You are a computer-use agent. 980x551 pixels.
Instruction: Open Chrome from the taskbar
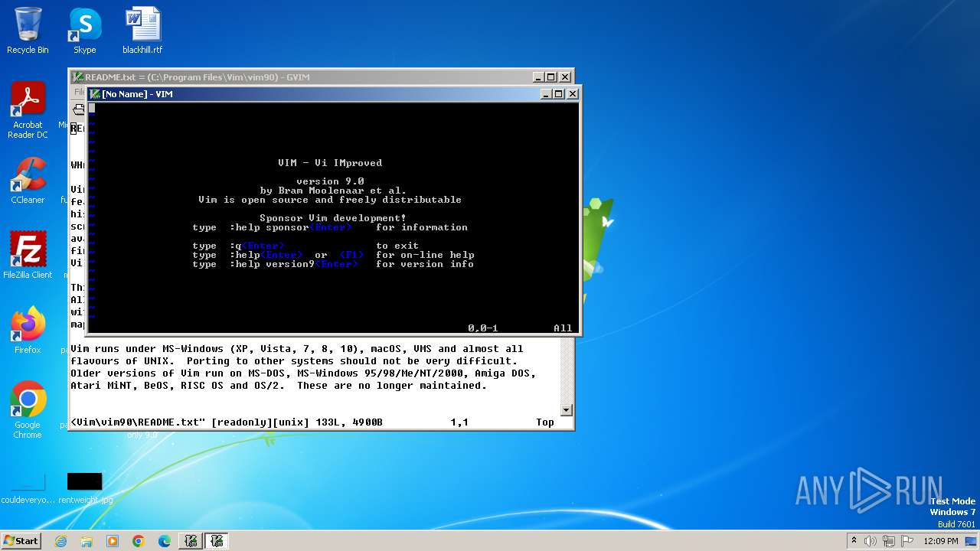pyautogui.click(x=139, y=541)
